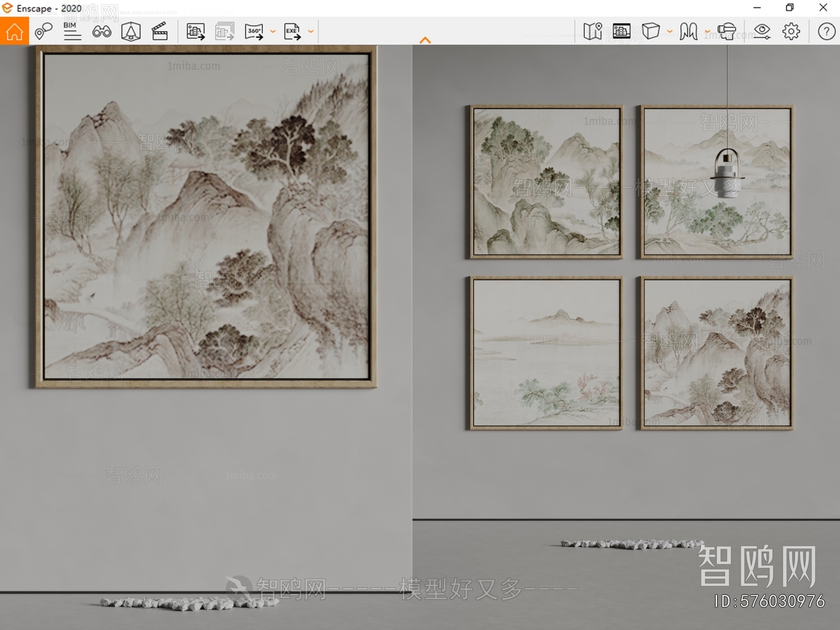Open the asset library icon
840x630 pixels.
[622, 31]
